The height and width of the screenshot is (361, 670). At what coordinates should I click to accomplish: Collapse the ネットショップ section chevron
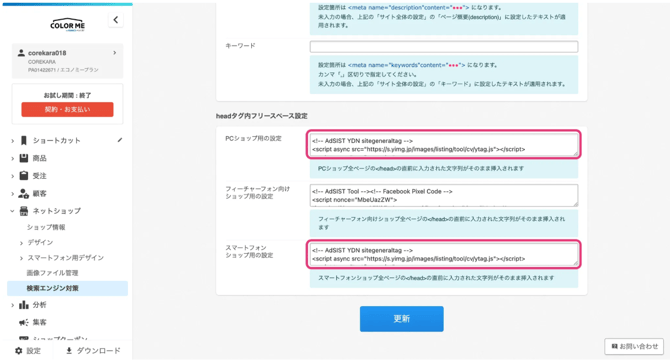pyautogui.click(x=12, y=211)
